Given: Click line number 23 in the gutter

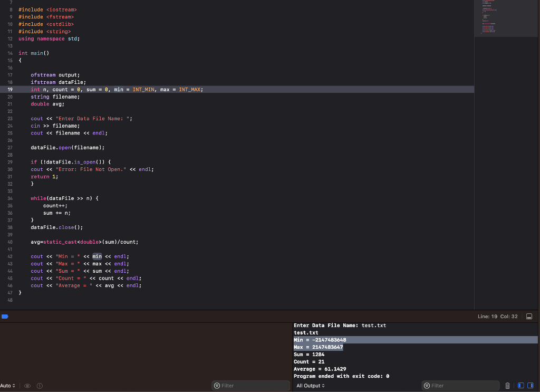Looking at the screenshot, I should coord(10,118).
